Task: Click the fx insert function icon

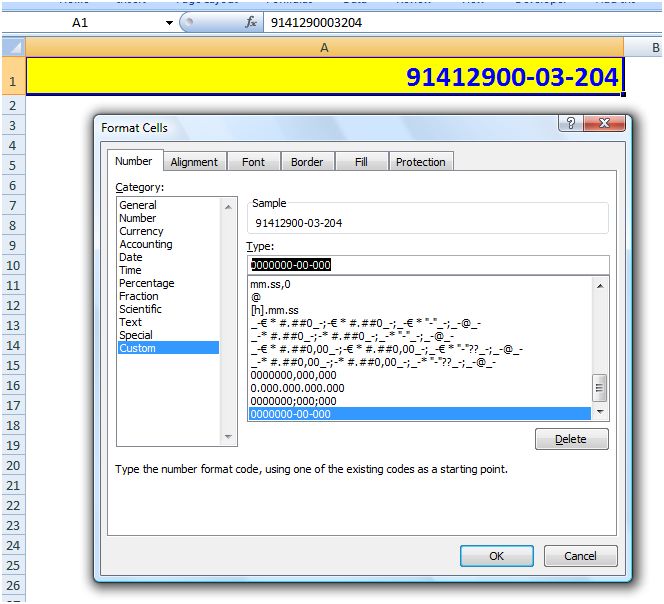Action: 251,22
